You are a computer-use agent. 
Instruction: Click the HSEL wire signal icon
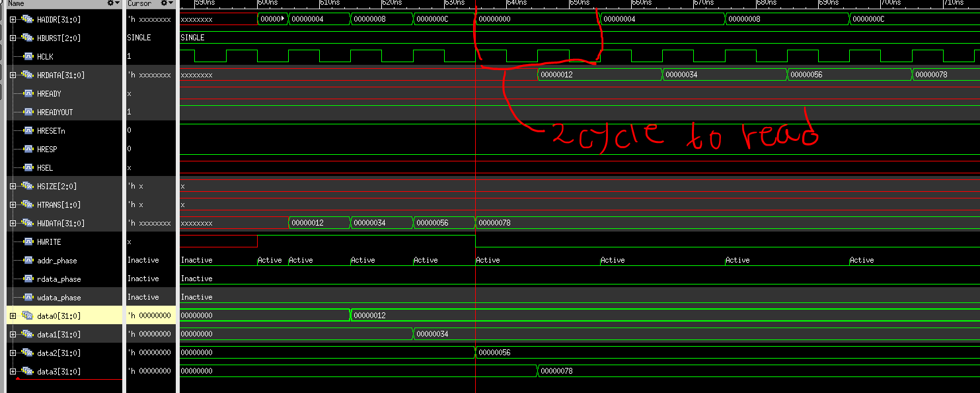coord(28,167)
